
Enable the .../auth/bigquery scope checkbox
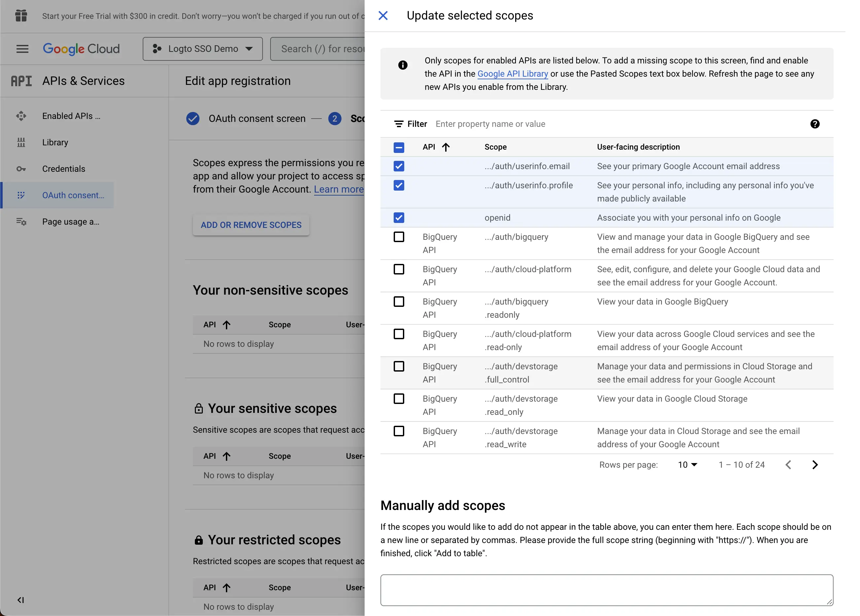(x=399, y=237)
